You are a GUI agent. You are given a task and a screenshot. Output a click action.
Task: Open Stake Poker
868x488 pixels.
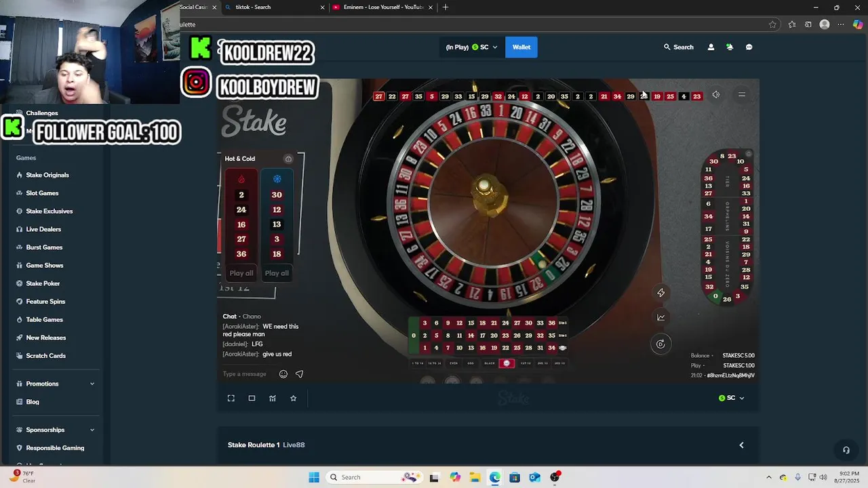pyautogui.click(x=43, y=283)
